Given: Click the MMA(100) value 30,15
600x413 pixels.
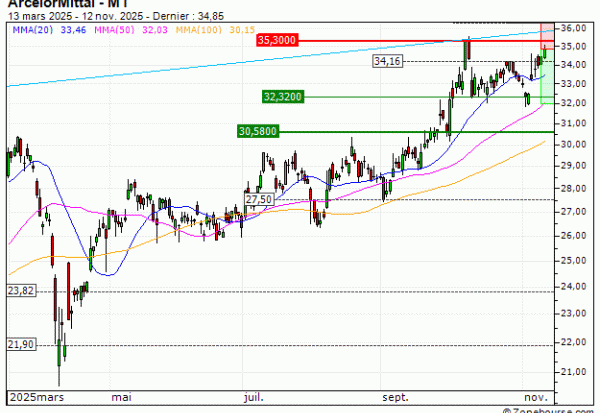Looking at the screenshot, I should (x=242, y=29).
